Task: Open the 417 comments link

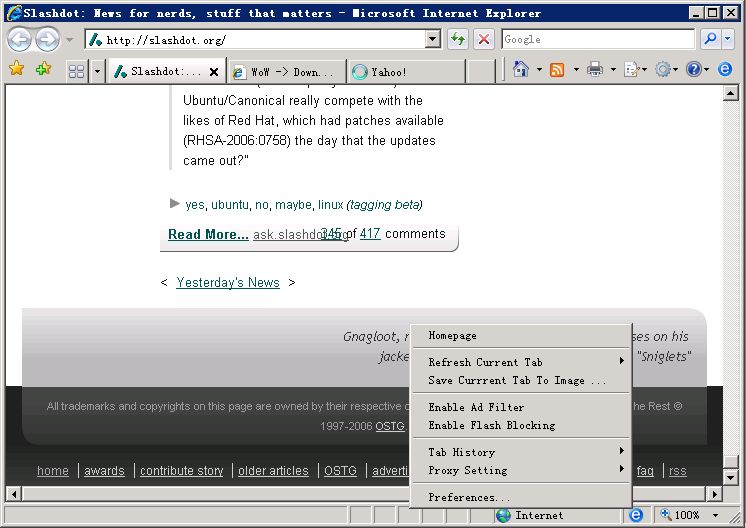Action: [370, 234]
